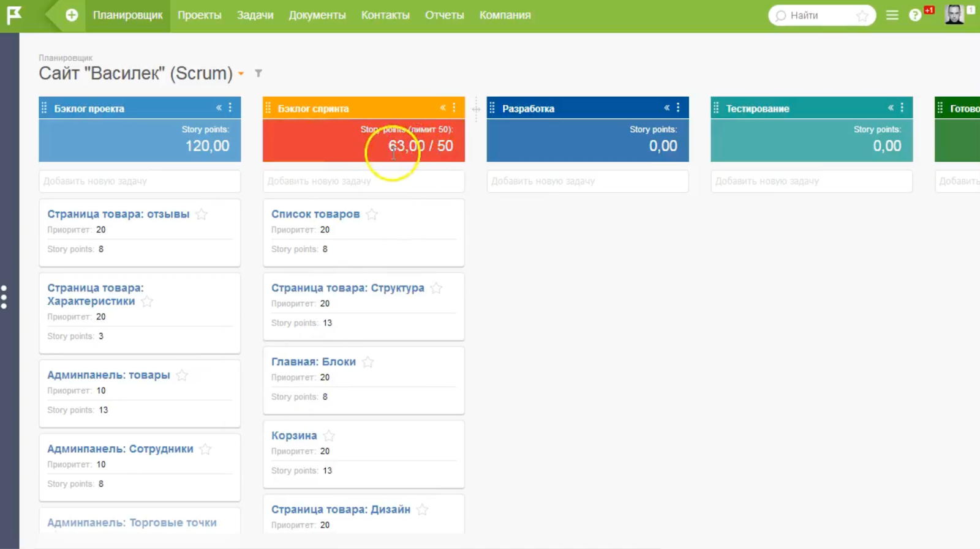Open task Главная: Блоки

[314, 362]
